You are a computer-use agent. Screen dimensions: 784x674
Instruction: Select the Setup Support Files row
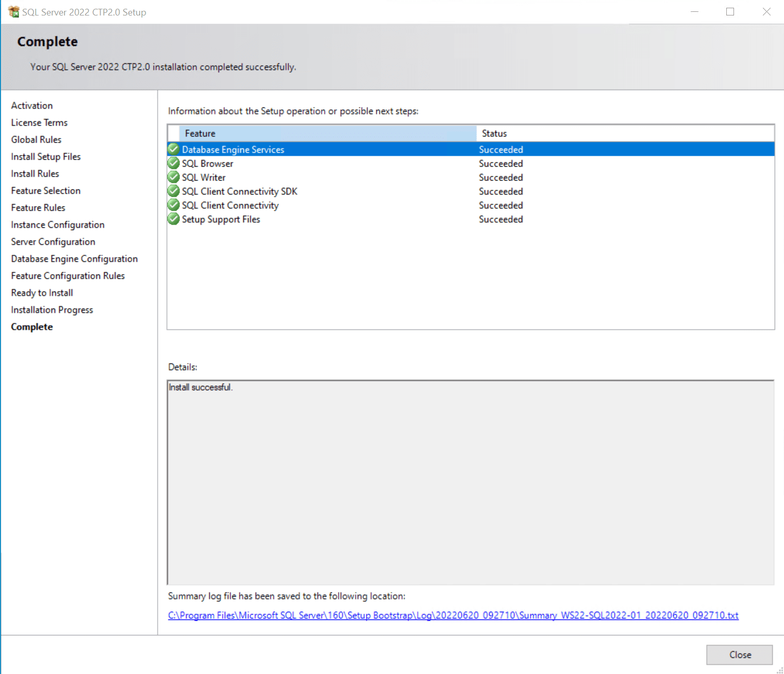tap(471, 219)
